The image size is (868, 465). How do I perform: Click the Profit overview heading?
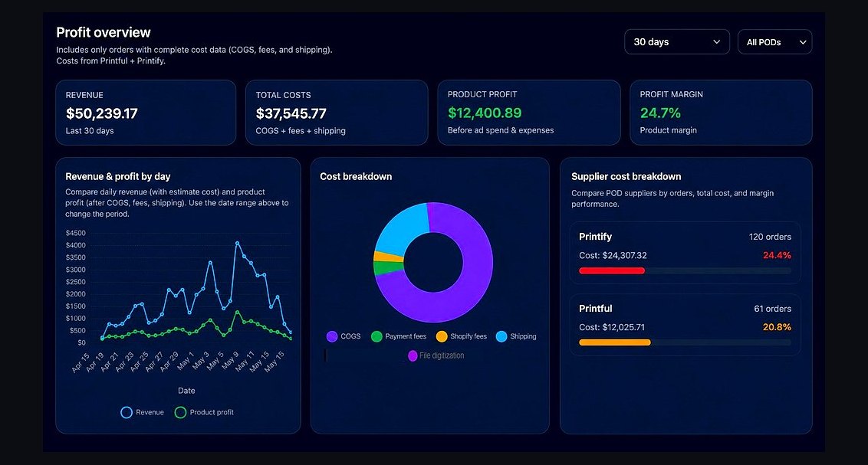point(104,33)
